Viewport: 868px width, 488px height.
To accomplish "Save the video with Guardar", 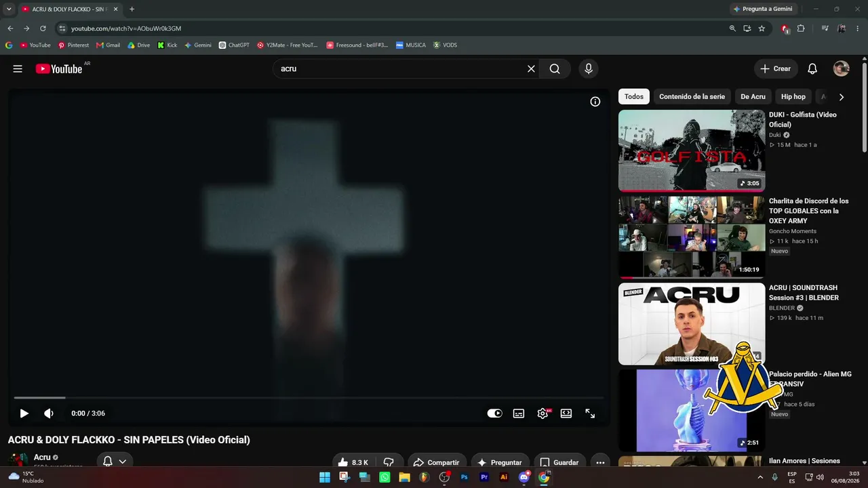I will click(560, 462).
